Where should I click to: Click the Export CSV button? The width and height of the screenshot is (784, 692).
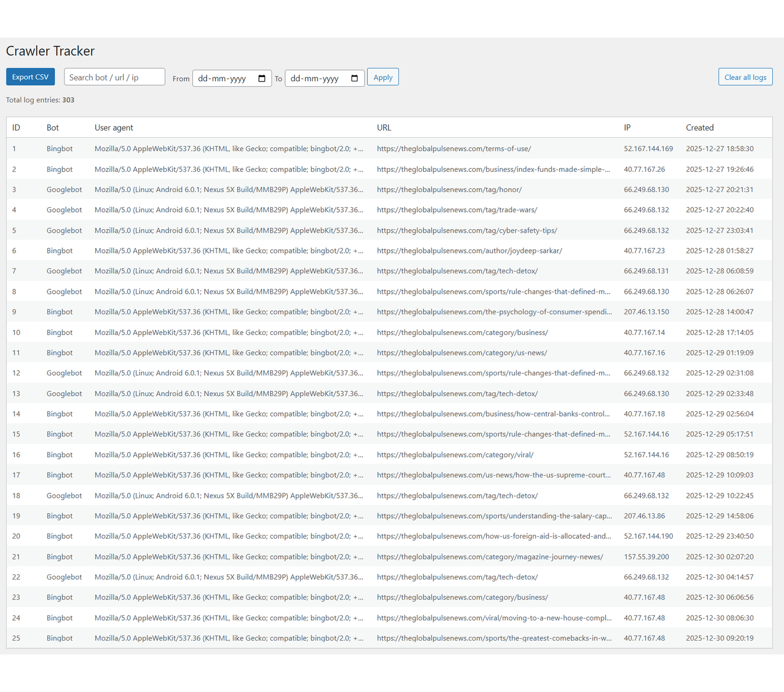point(30,77)
